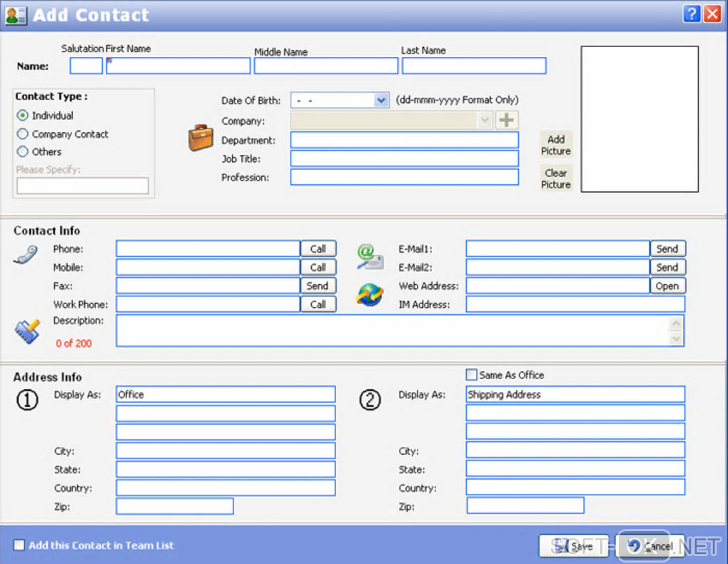The height and width of the screenshot is (564, 728).
Task: Click the E-Mail2 input field
Action: 557,267
